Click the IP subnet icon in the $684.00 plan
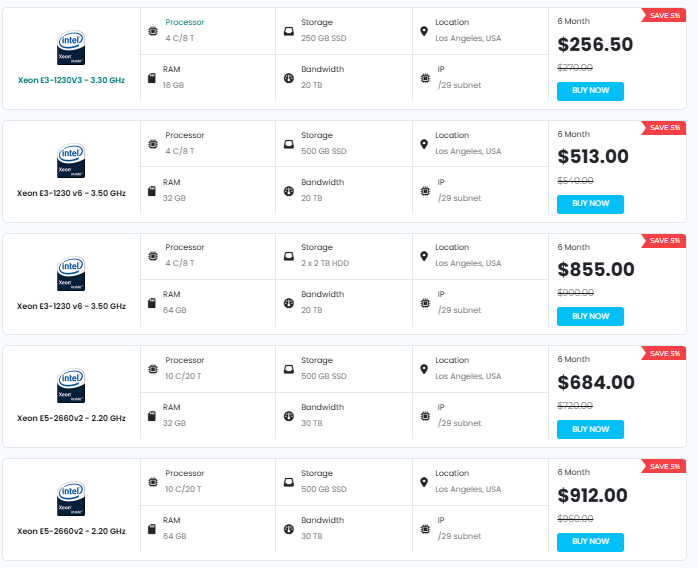 [x=425, y=416]
